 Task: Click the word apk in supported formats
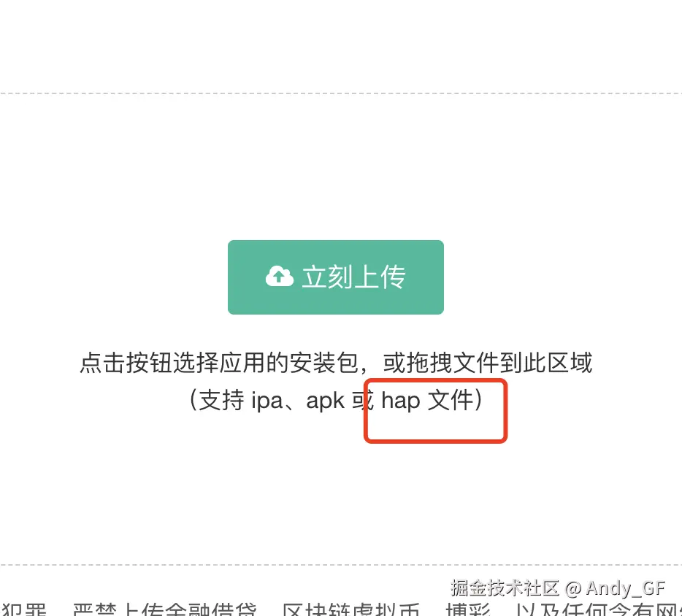[x=326, y=400]
